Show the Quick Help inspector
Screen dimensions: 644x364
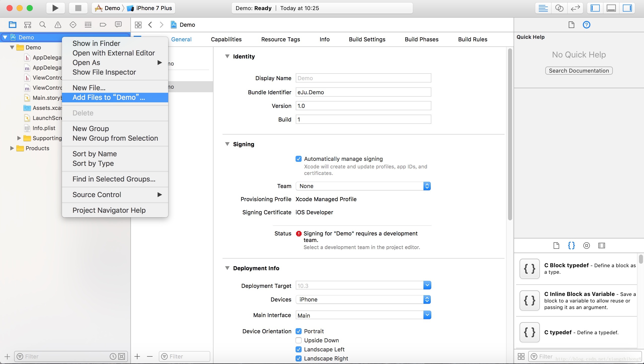pos(587,25)
